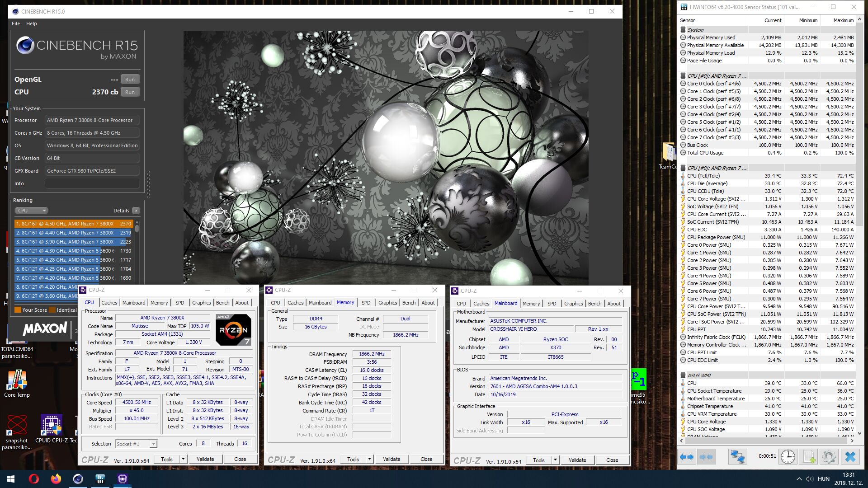Viewport: 868px width, 488px height.
Task: Click clock icon beside Core 0 Clock row
Action: (683, 84)
